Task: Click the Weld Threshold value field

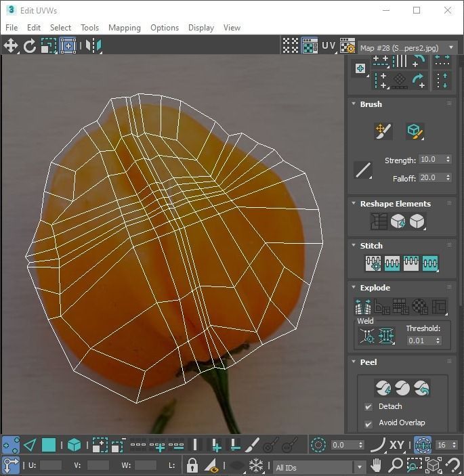Action: pos(419,341)
